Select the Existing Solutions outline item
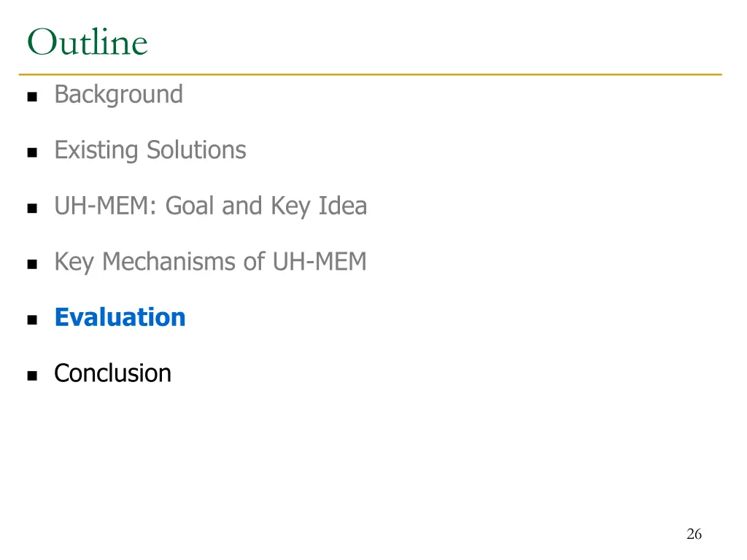This screenshot has width=747, height=560. point(150,150)
